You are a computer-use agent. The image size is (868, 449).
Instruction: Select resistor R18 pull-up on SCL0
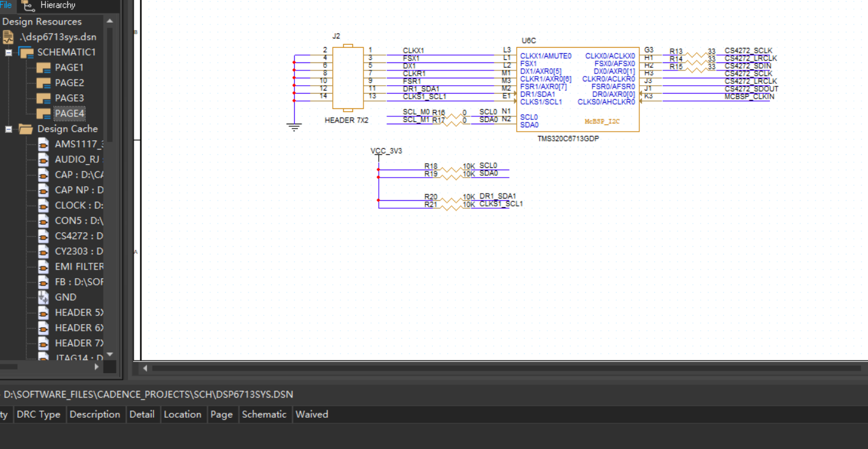pyautogui.click(x=451, y=169)
